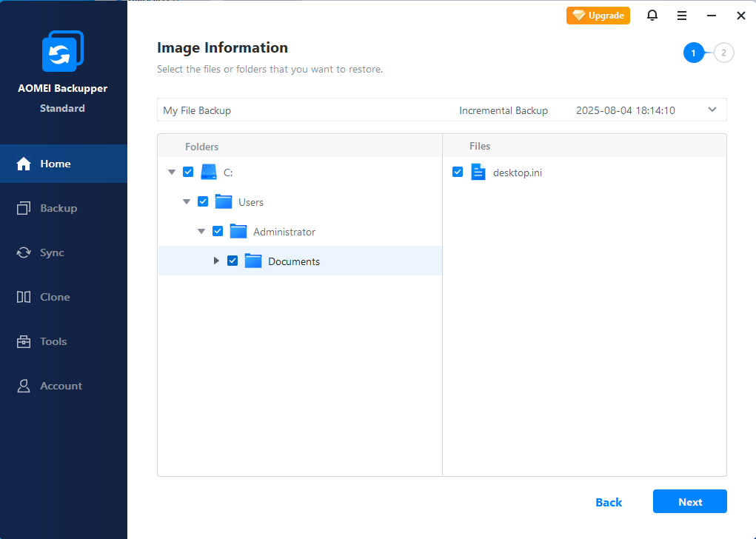756x539 pixels.
Task: Switch to the Clone tab
Action: pos(54,297)
